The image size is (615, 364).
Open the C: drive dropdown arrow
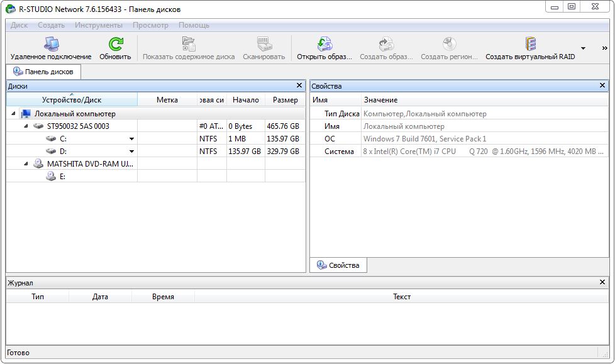tap(132, 139)
